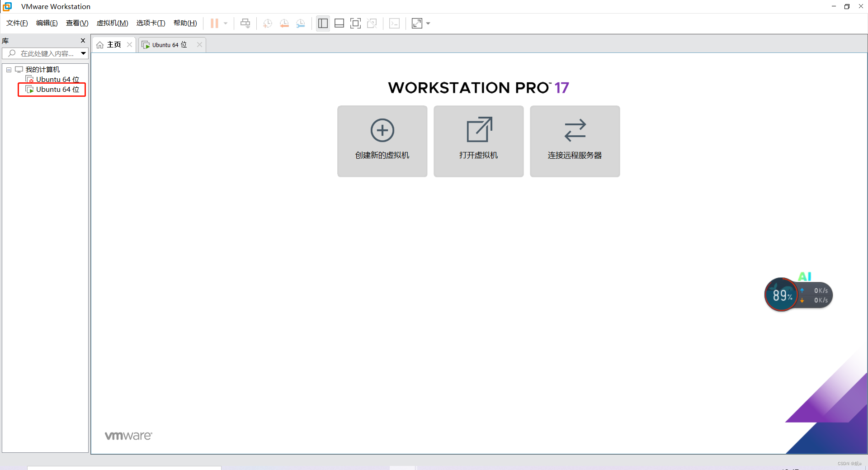The image size is (868, 470).
Task: Open the library search filter dropdown arrow
Action: point(84,53)
